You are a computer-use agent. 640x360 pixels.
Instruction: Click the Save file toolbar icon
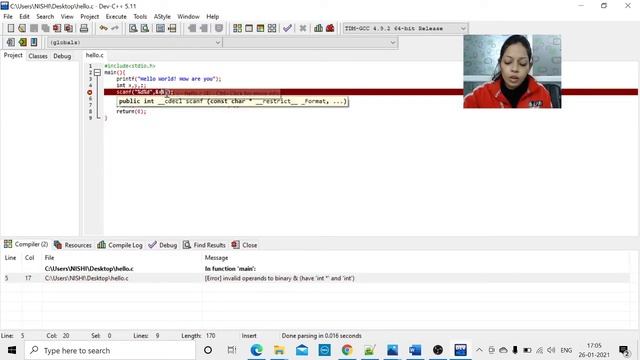pos(34,28)
